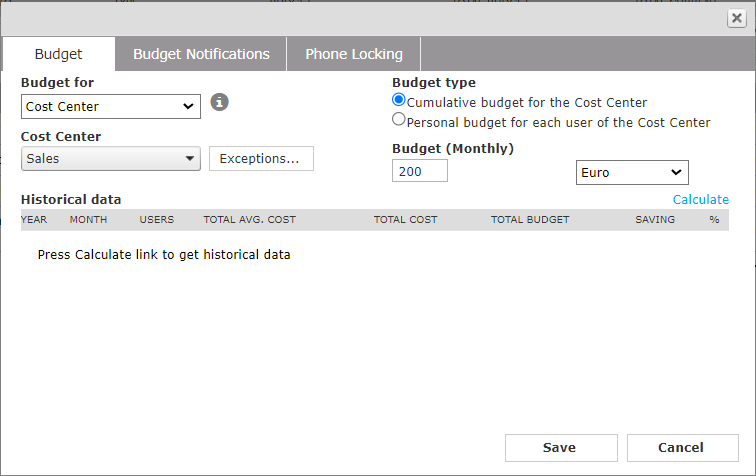
Task: Select Cumulative budget for the Cost Center
Action: pos(400,101)
